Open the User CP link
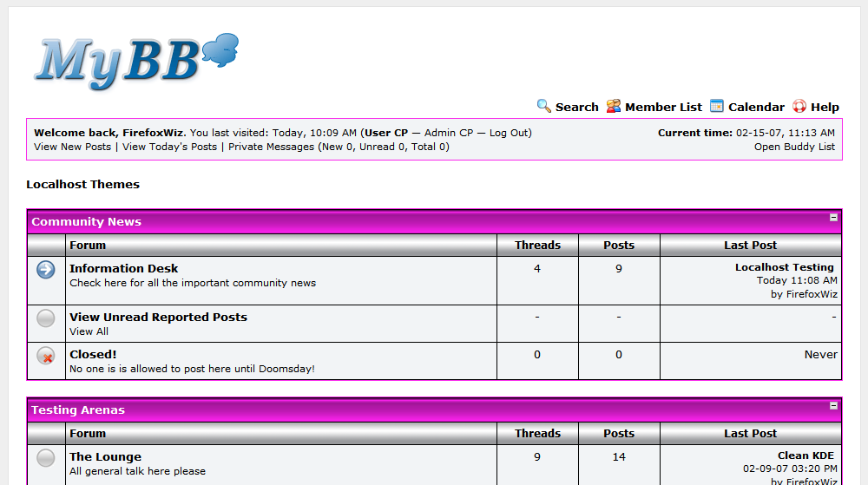Screen dimensions: 868x485 pyautogui.click(x=386, y=133)
